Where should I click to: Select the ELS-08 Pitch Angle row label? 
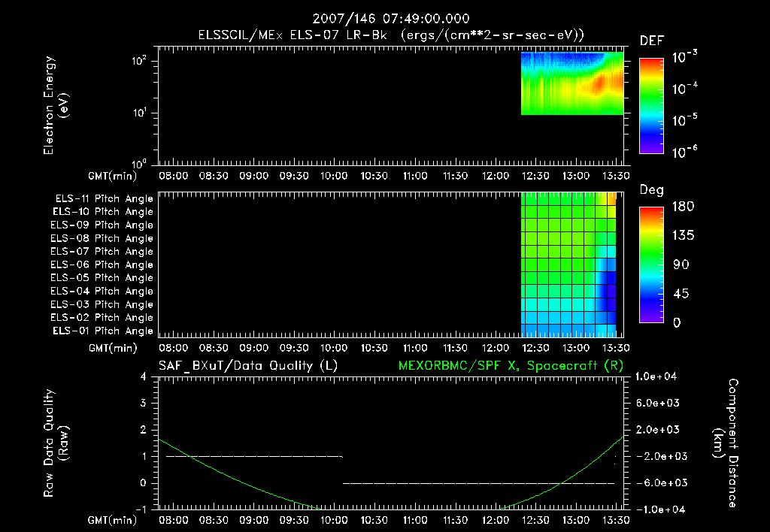click(102, 238)
